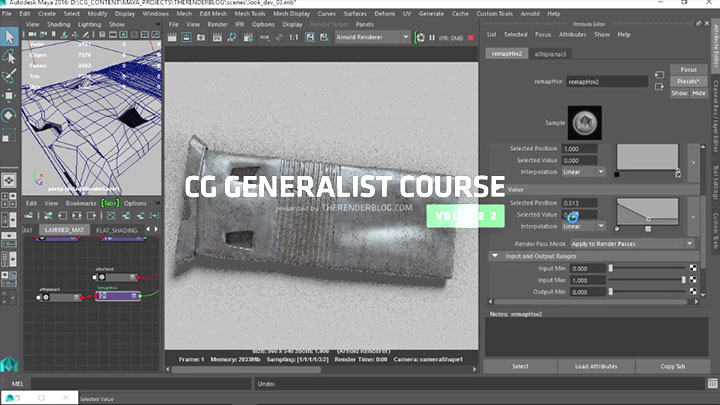Click remove image icon in Render View
This screenshot has height=405, width=720.
pos(324,38)
